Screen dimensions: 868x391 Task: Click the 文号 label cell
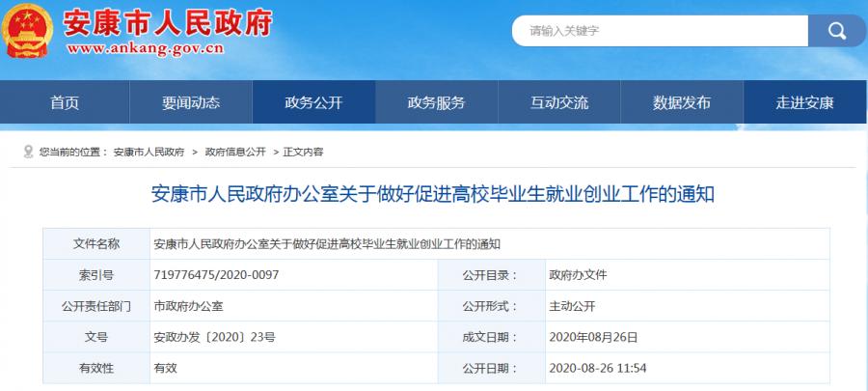click(96, 337)
